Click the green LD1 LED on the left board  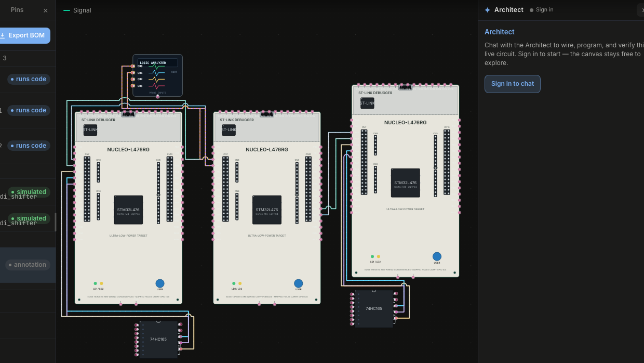coord(95,283)
